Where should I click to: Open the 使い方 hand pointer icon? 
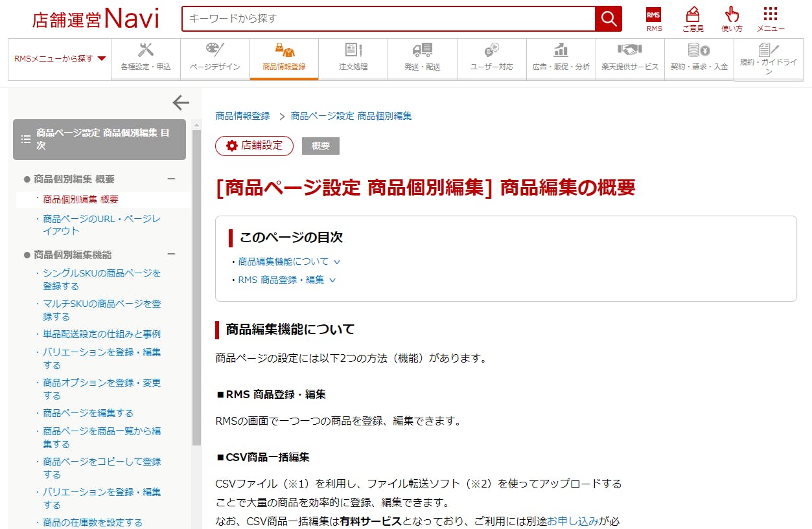[x=732, y=16]
